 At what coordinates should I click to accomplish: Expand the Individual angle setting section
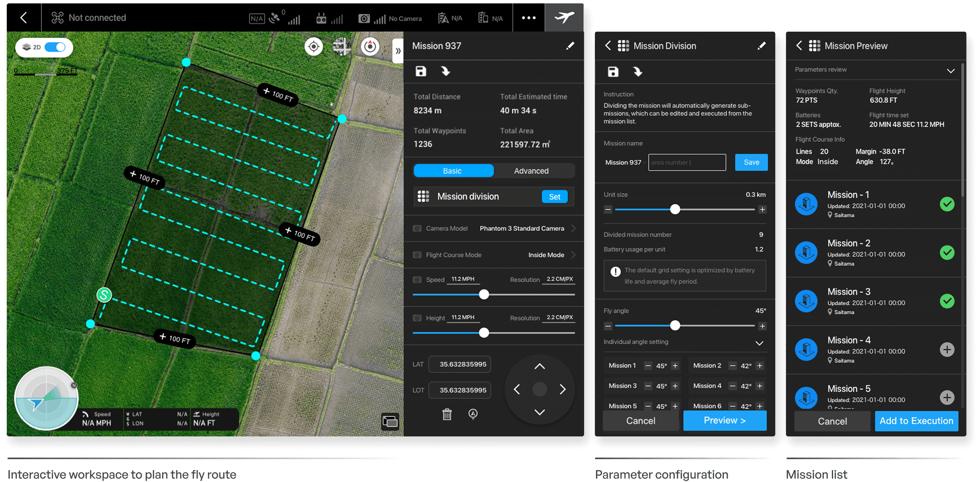click(x=759, y=343)
